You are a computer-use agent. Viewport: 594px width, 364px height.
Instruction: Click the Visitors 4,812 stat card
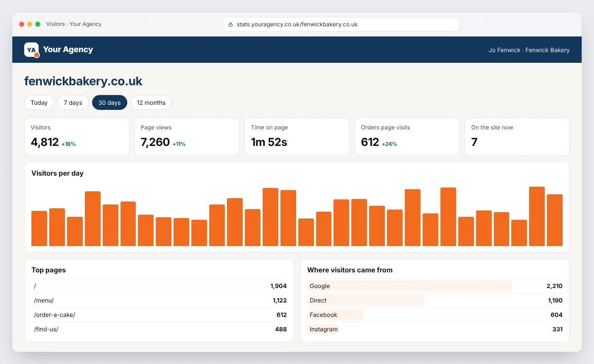pyautogui.click(x=77, y=137)
